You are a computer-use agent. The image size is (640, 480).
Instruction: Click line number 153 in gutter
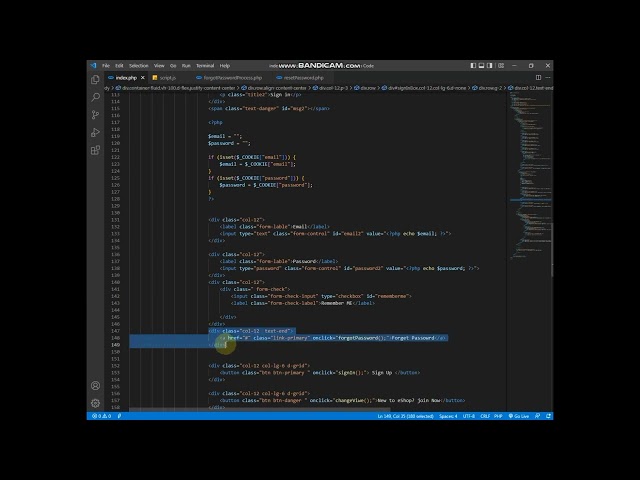pyautogui.click(x=115, y=373)
